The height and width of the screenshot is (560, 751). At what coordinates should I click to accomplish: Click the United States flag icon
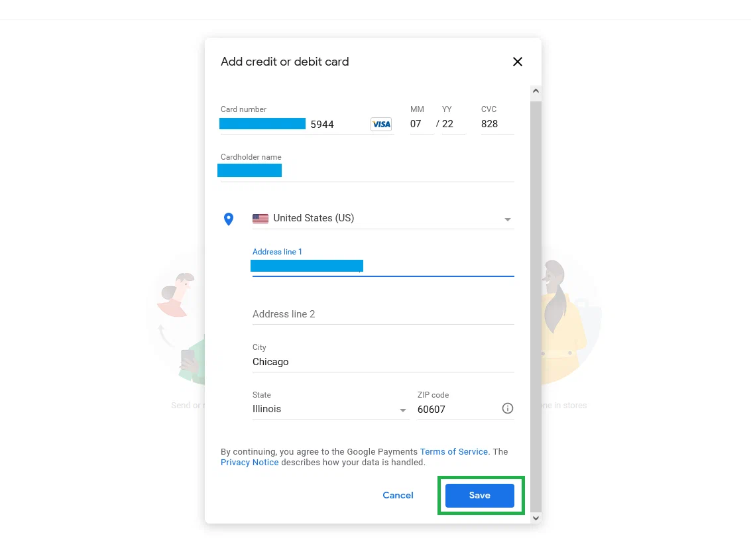point(260,219)
